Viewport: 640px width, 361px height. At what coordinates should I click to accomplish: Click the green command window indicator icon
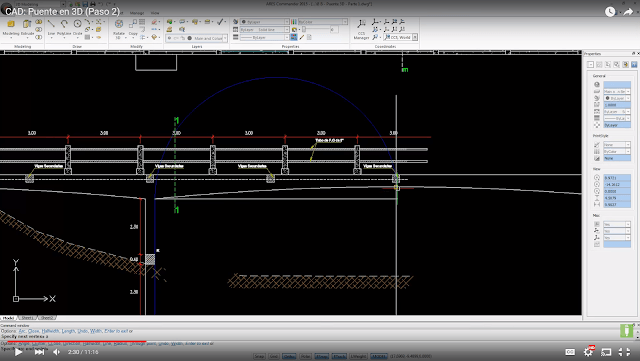pos(626,330)
